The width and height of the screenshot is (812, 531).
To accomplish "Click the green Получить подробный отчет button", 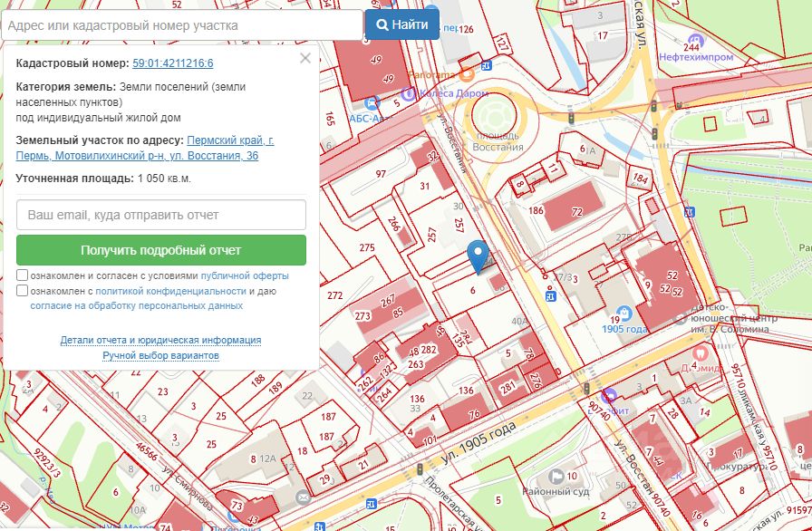I will [161, 250].
